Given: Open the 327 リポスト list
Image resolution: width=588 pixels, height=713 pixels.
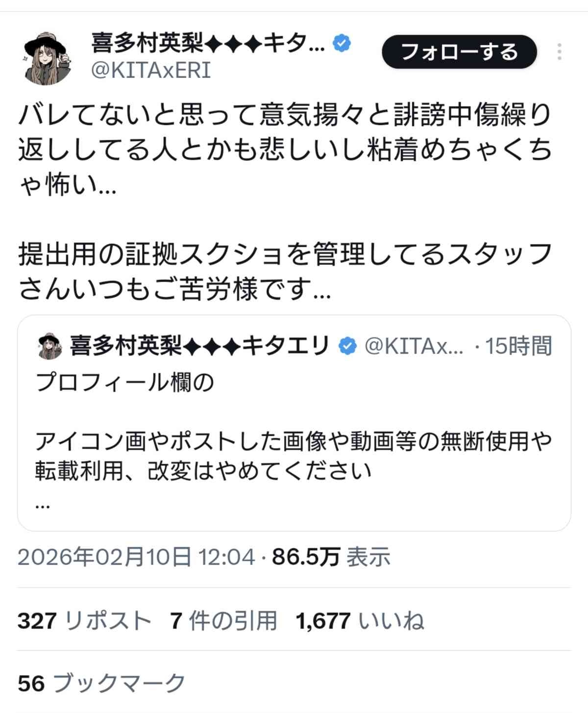Looking at the screenshot, I should 84,621.
